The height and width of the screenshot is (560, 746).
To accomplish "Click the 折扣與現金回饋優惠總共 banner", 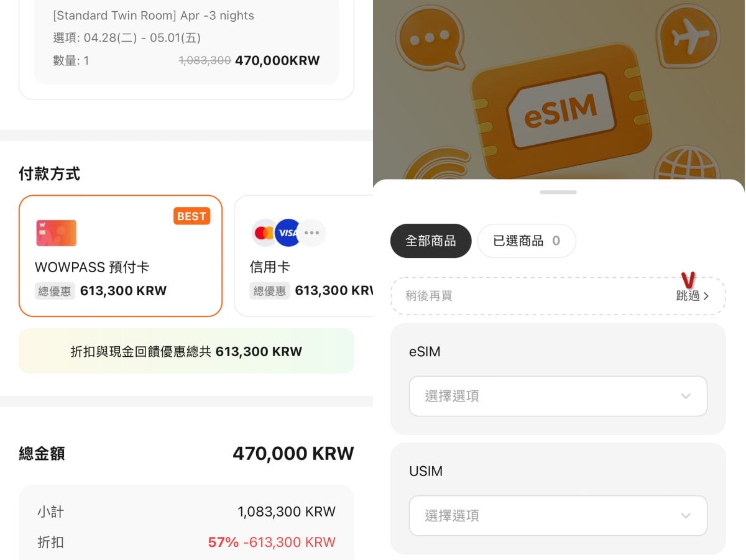I will 186,351.
